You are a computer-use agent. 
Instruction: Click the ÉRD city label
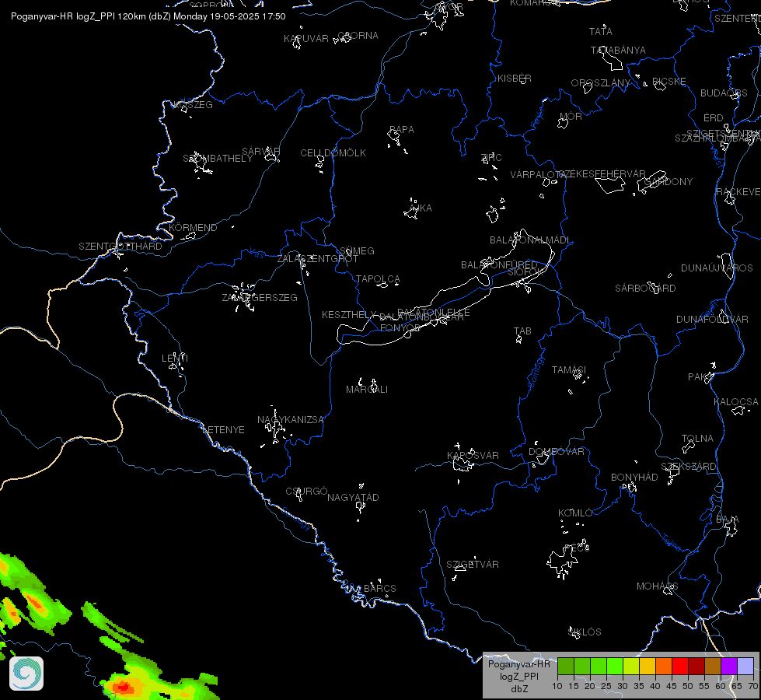(x=714, y=118)
